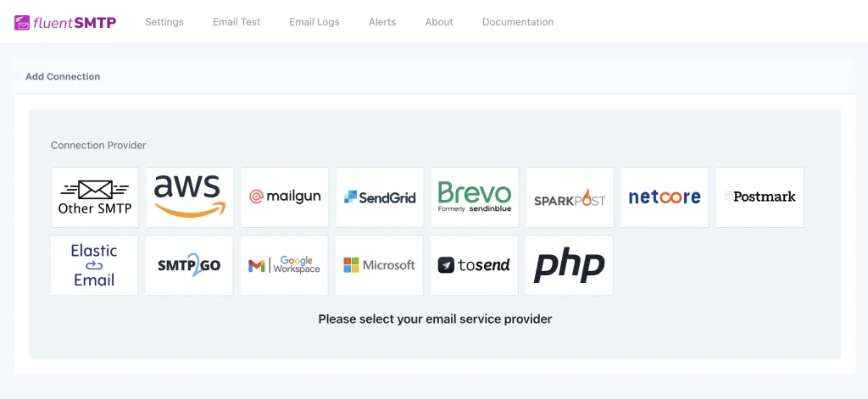
Task: Select the tosend provider
Action: (475, 266)
